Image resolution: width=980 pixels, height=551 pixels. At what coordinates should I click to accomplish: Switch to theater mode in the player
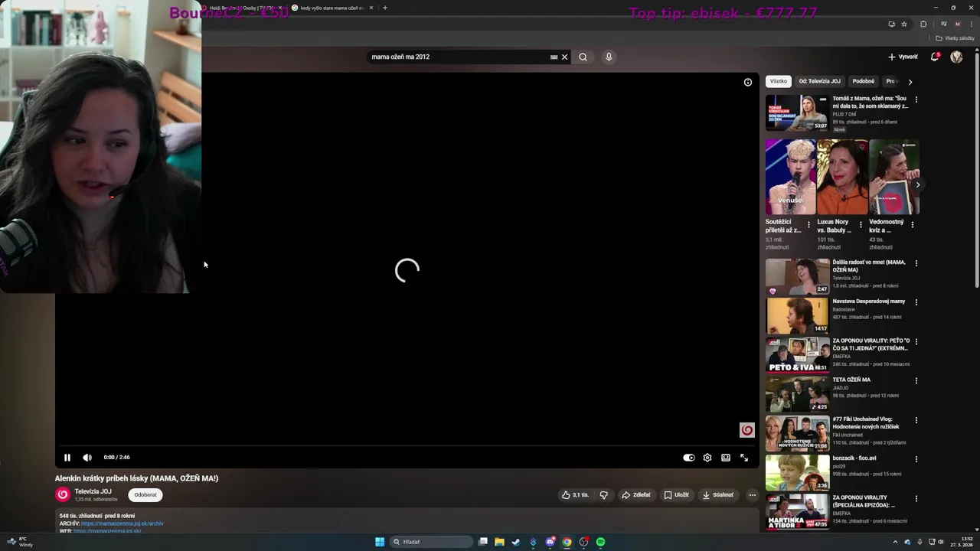[x=726, y=458]
